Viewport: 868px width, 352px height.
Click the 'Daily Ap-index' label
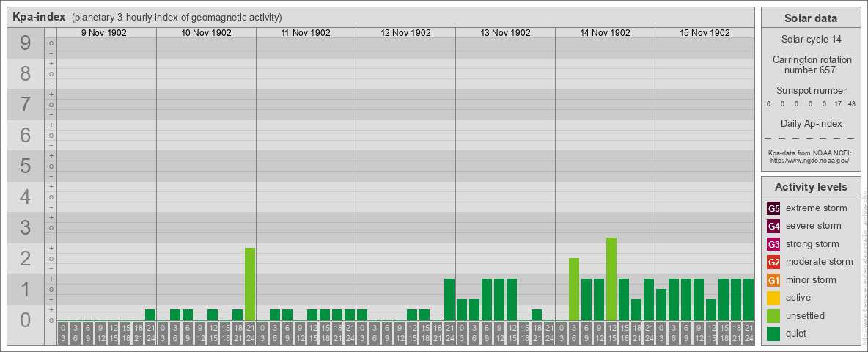click(x=811, y=123)
